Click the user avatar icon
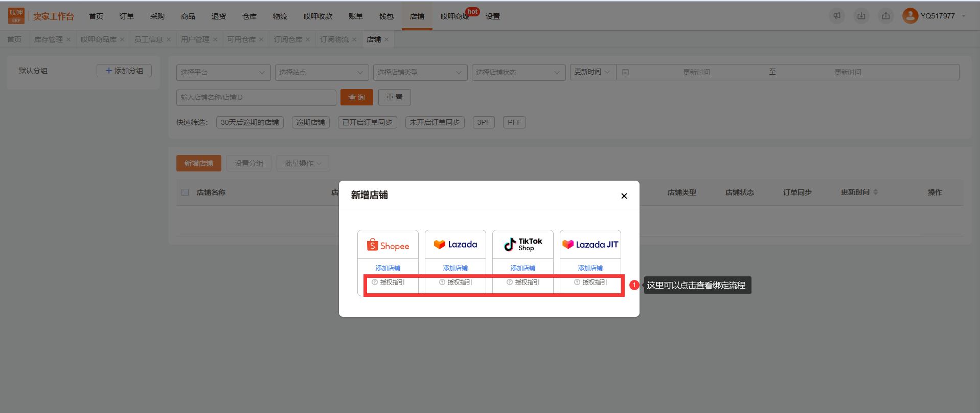Image resolution: width=980 pixels, height=413 pixels. pos(910,16)
